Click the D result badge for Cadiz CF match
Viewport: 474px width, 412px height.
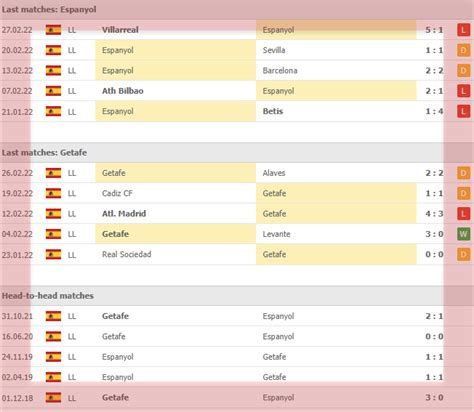463,193
